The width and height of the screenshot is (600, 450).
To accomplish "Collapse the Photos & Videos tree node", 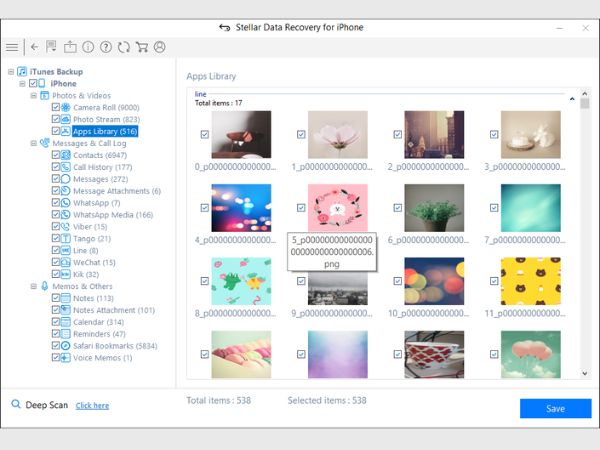I will point(34,95).
